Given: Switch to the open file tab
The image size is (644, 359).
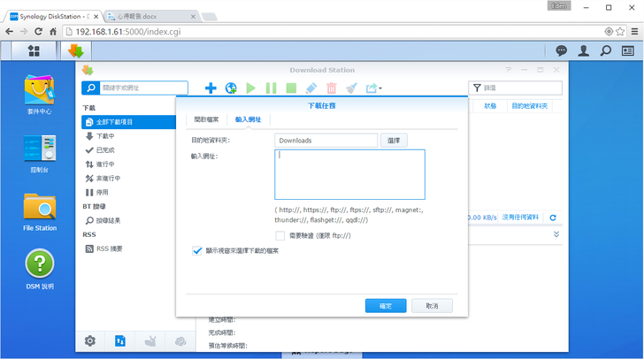Looking at the screenshot, I should 206,119.
